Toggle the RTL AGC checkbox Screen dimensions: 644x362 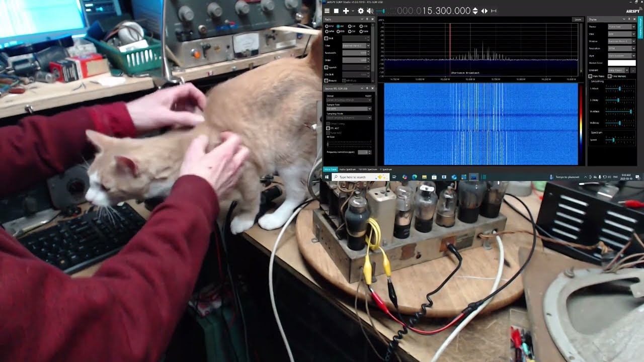tap(328, 128)
